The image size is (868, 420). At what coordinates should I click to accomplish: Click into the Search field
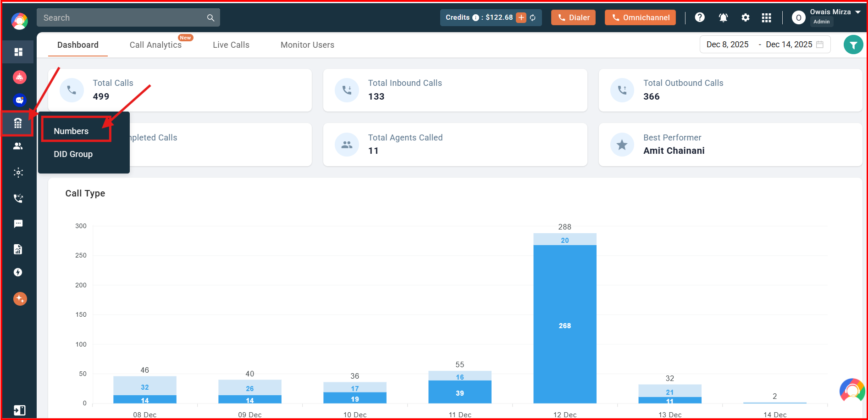click(x=128, y=17)
